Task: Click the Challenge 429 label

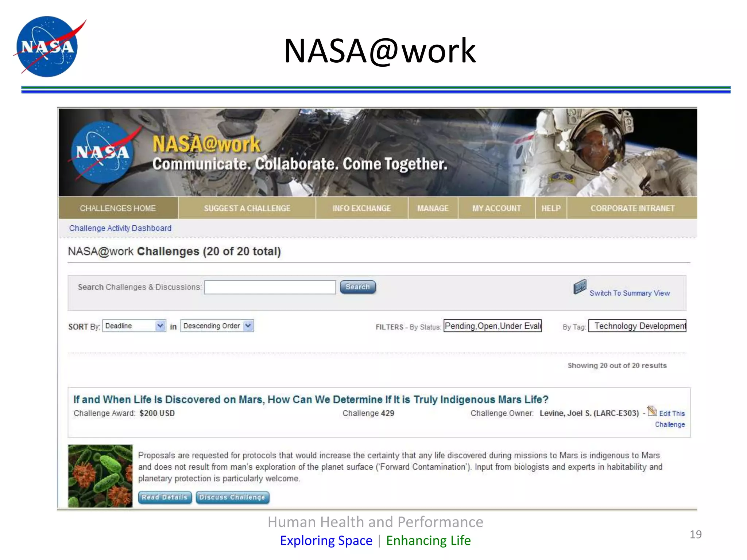Action: click(x=368, y=413)
